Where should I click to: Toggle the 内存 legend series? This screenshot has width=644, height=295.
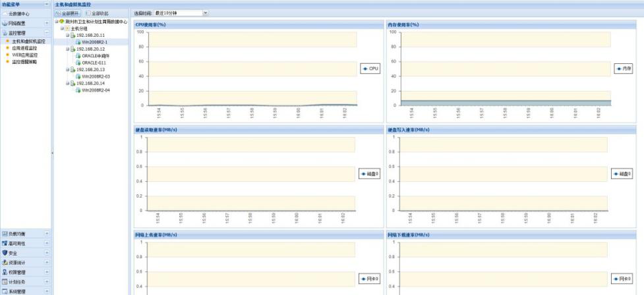click(623, 68)
